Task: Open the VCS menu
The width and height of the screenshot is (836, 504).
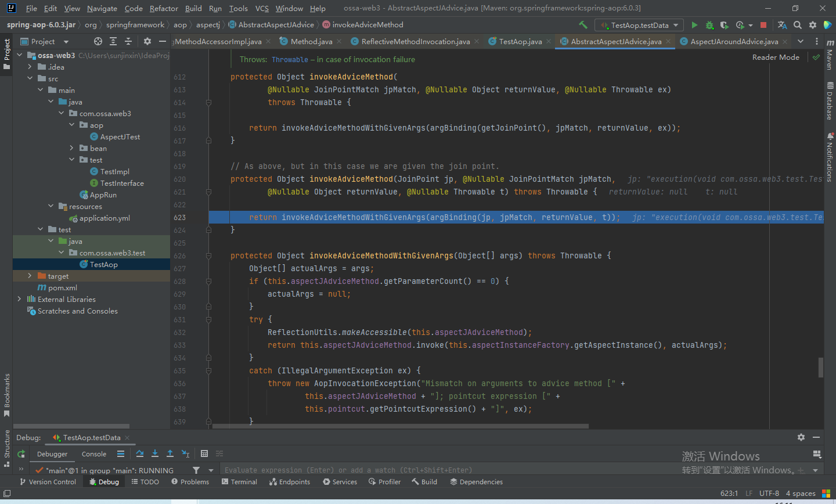Action: 262,8
